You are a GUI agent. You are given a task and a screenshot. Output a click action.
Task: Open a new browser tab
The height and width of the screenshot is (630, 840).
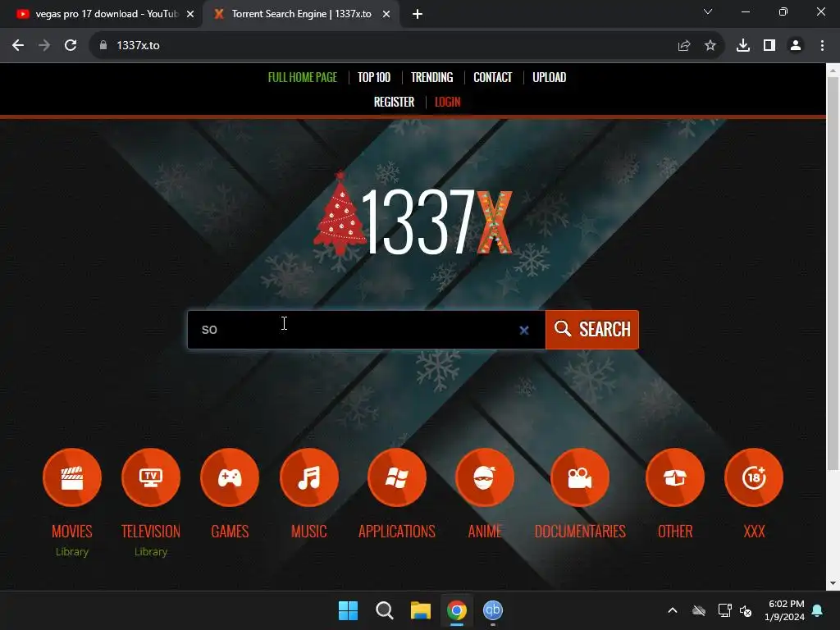[418, 14]
